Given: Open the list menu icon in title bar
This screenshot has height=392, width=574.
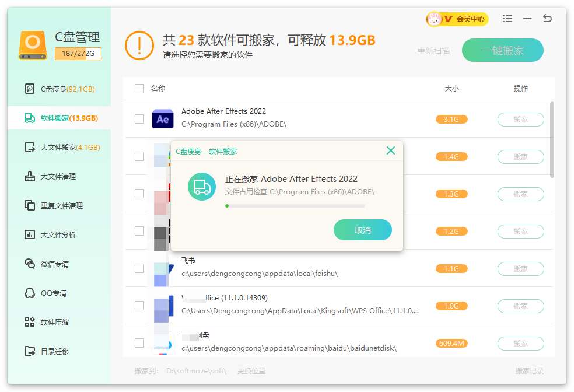Looking at the screenshot, I should 508,19.
